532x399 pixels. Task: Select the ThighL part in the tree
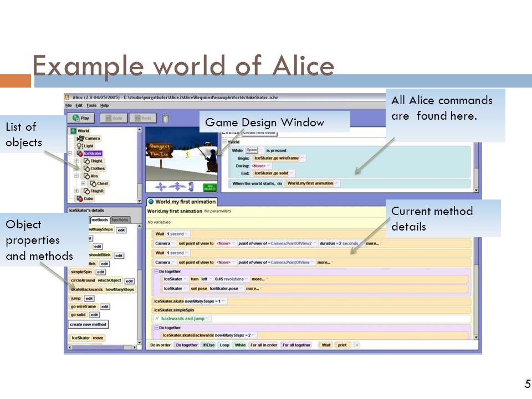tap(94, 161)
